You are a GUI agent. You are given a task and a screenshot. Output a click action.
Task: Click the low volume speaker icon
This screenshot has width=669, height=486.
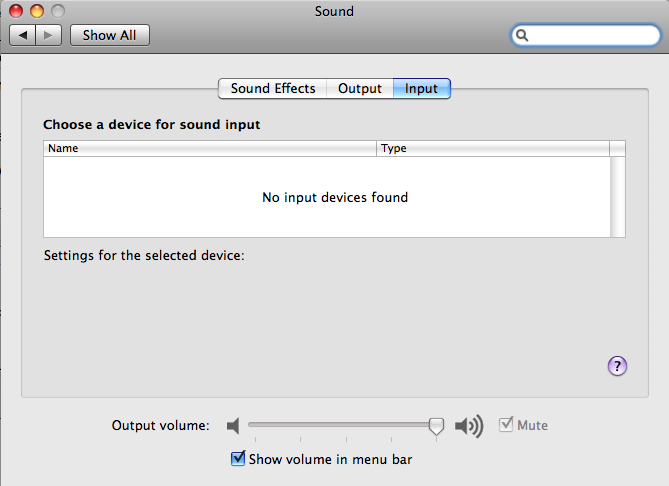click(233, 425)
